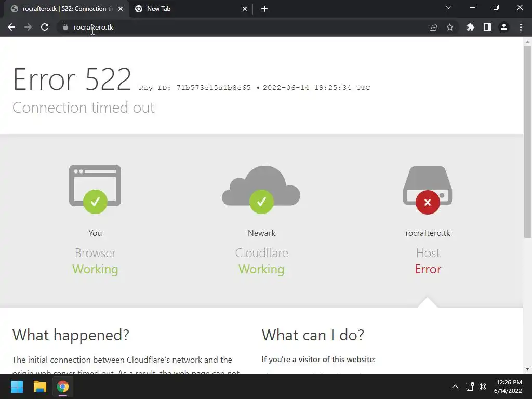Viewport: 532px width, 399px height.
Task: Click the Host label above Error
Action: [x=428, y=253]
